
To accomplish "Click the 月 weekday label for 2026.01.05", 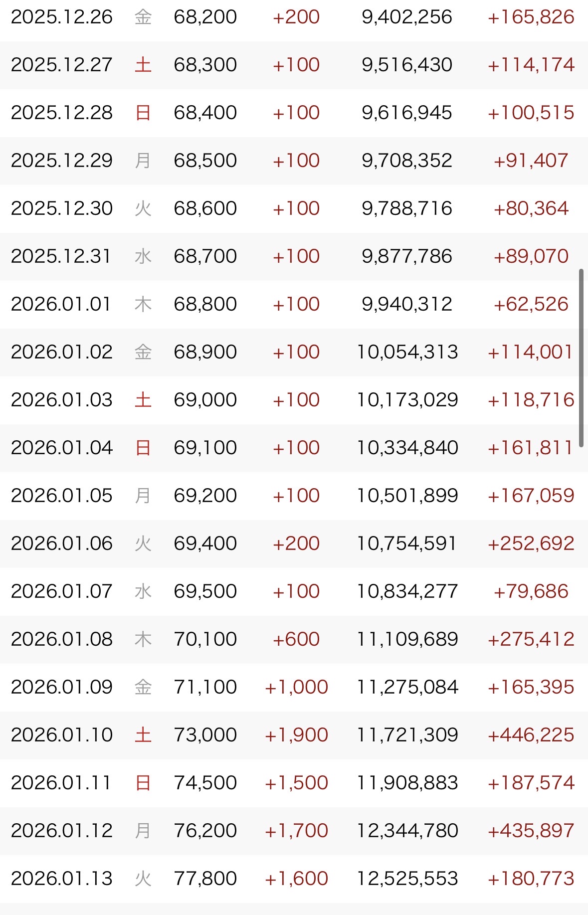I will [143, 496].
